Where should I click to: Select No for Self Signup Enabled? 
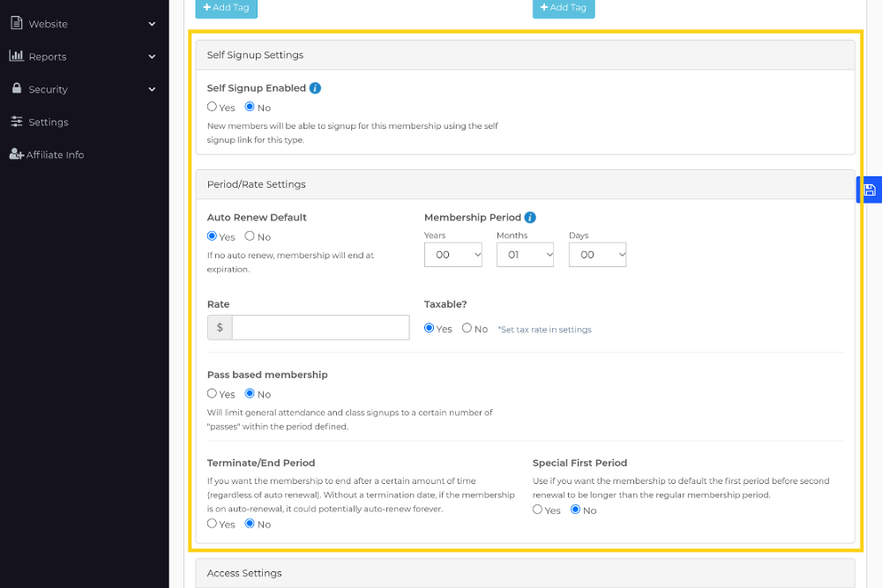(250, 107)
